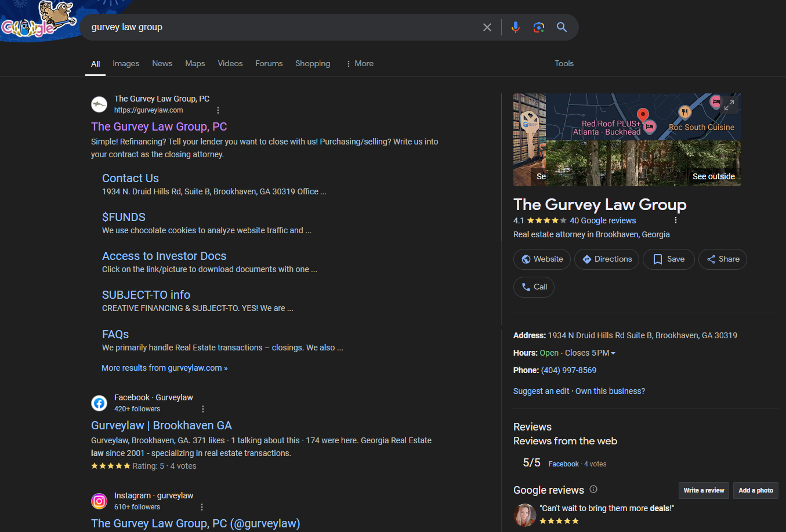Click the Facebook favicon in the results
Image resolution: width=786 pixels, height=532 pixels.
pos(99,403)
